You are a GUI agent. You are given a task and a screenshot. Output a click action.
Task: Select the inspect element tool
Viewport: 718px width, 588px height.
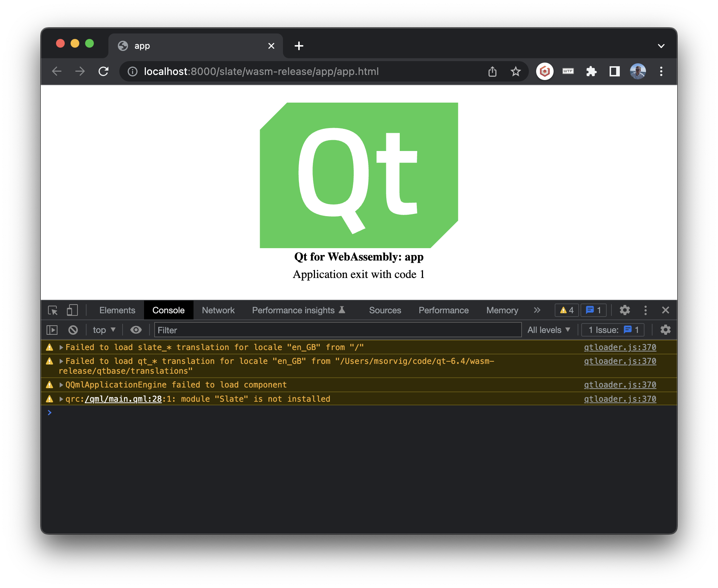53,310
